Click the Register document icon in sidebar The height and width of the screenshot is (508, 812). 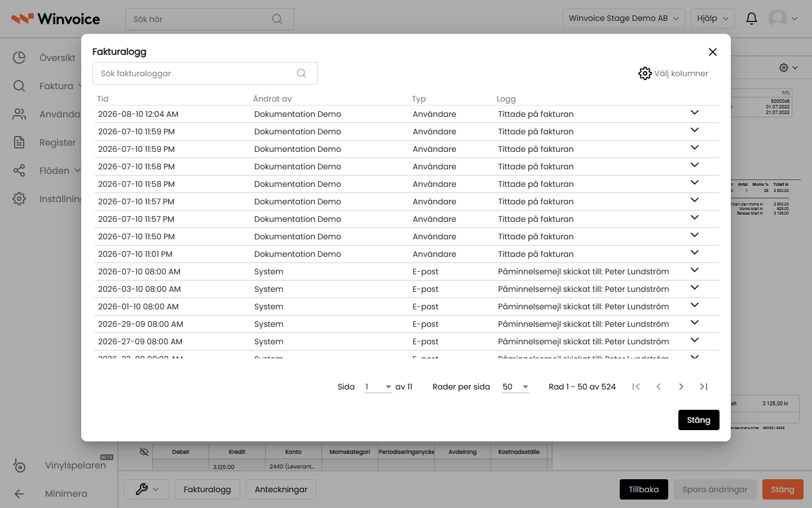(19, 142)
